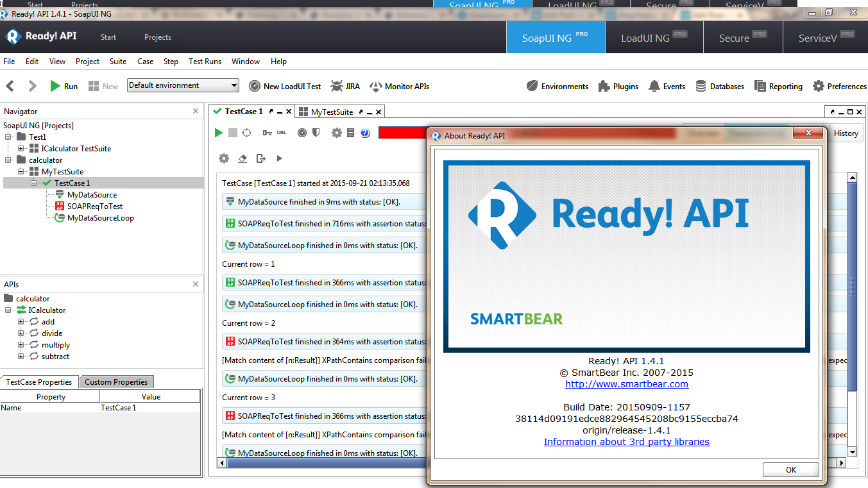Expand ICalculator TestSuite in Navigator

(21, 148)
